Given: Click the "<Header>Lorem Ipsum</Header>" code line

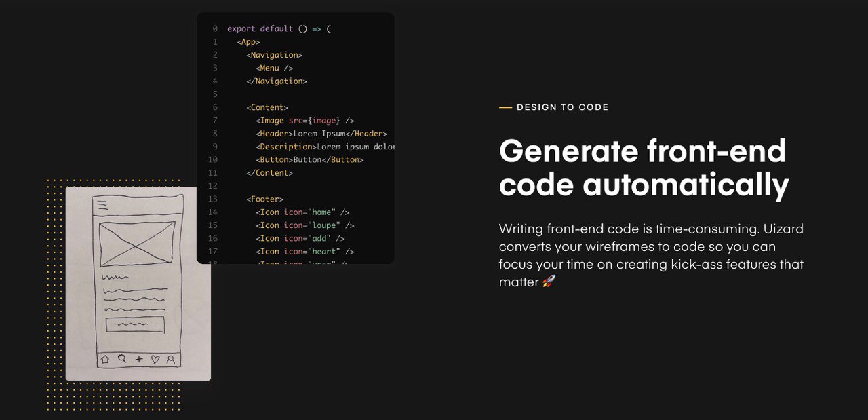Looking at the screenshot, I should pos(321,134).
